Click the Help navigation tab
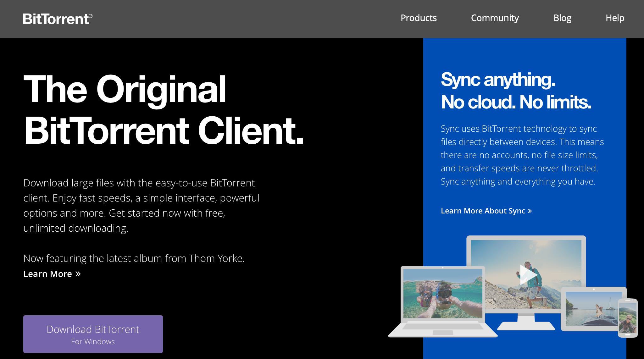This screenshot has width=644, height=359. (x=615, y=18)
